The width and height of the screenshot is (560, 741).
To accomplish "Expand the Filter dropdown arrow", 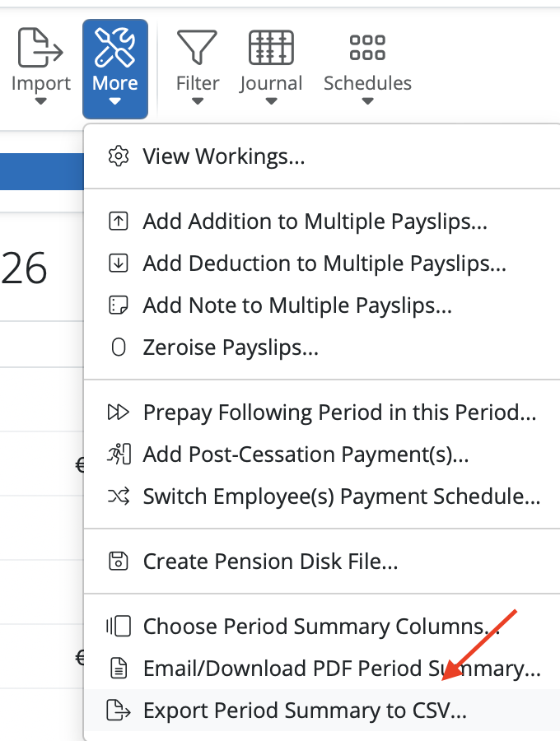I will coord(198,102).
